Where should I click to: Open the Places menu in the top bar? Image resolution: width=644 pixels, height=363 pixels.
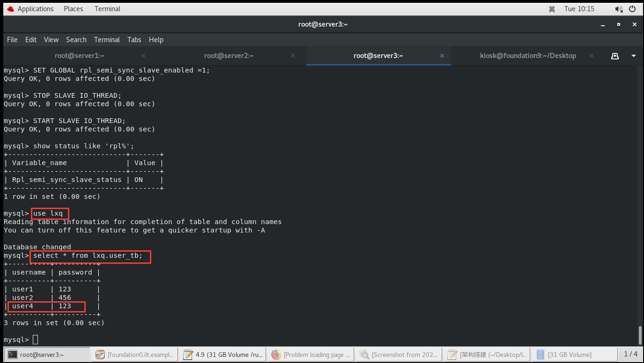pyautogui.click(x=73, y=8)
